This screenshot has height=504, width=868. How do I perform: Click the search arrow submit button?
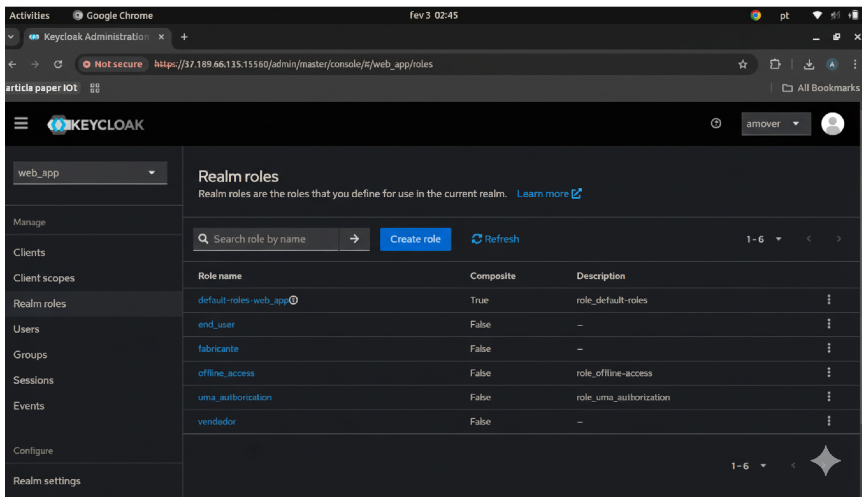click(x=354, y=239)
